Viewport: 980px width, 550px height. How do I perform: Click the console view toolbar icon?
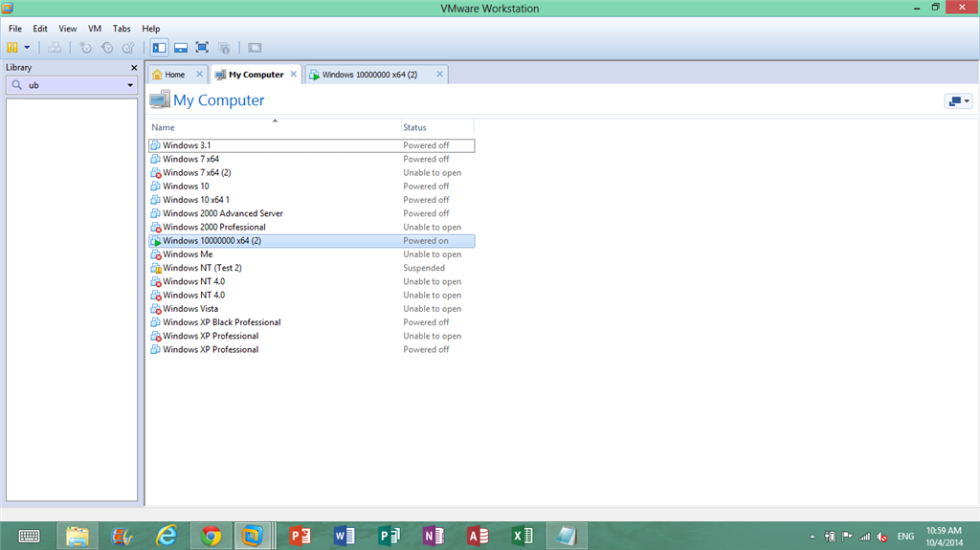(x=255, y=48)
